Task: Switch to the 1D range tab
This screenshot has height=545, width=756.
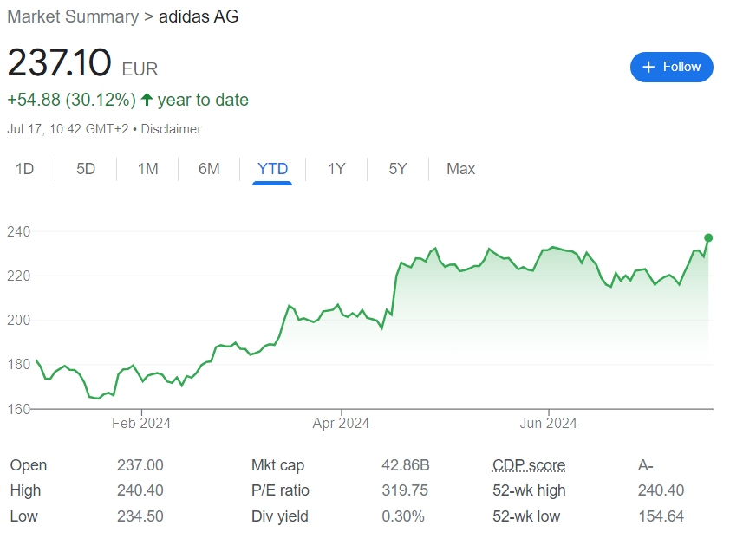Action: [24, 169]
